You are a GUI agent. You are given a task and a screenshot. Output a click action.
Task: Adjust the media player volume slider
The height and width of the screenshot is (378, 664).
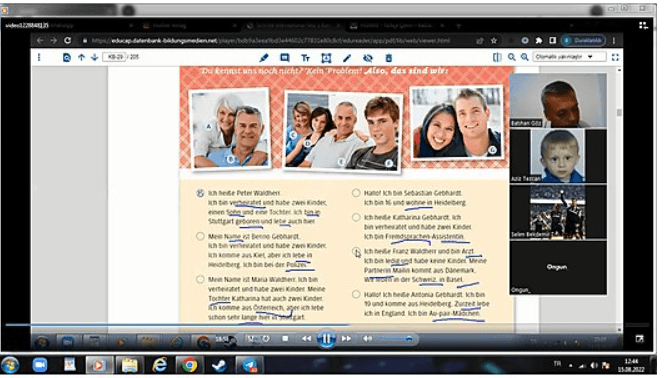395,339
